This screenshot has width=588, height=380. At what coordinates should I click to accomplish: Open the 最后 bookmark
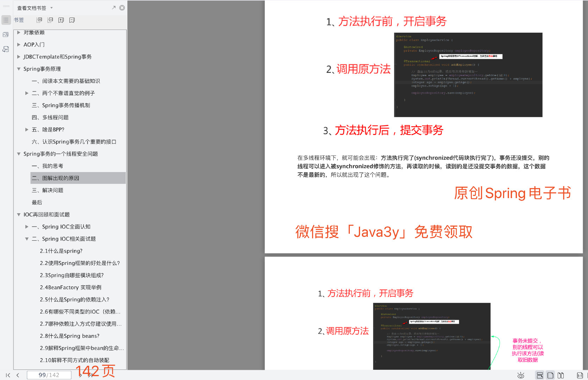coord(37,202)
